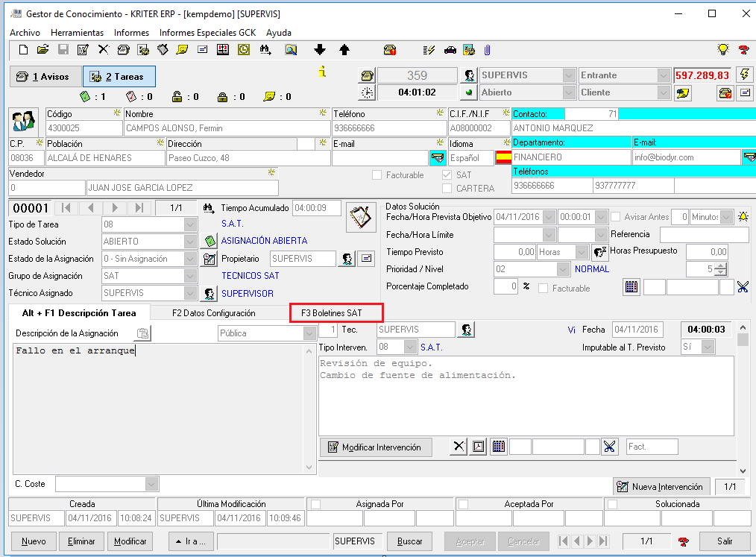756x557 pixels.
Task: Click the large clipboard icon beside Tiempo Acumulado
Action: (361, 217)
